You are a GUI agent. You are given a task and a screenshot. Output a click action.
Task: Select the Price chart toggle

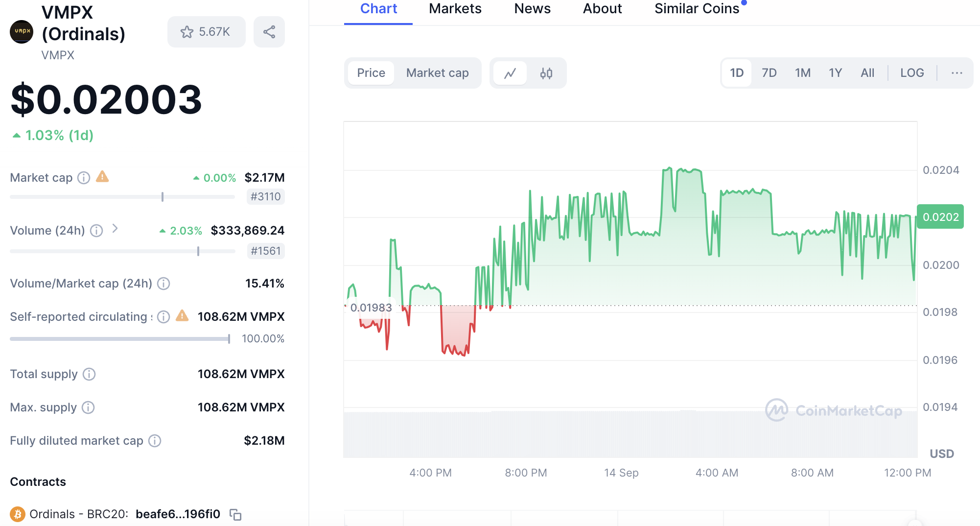click(371, 73)
